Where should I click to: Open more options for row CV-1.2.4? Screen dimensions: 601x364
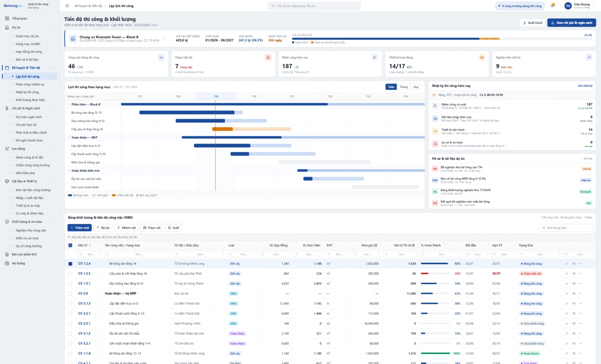coord(581,264)
